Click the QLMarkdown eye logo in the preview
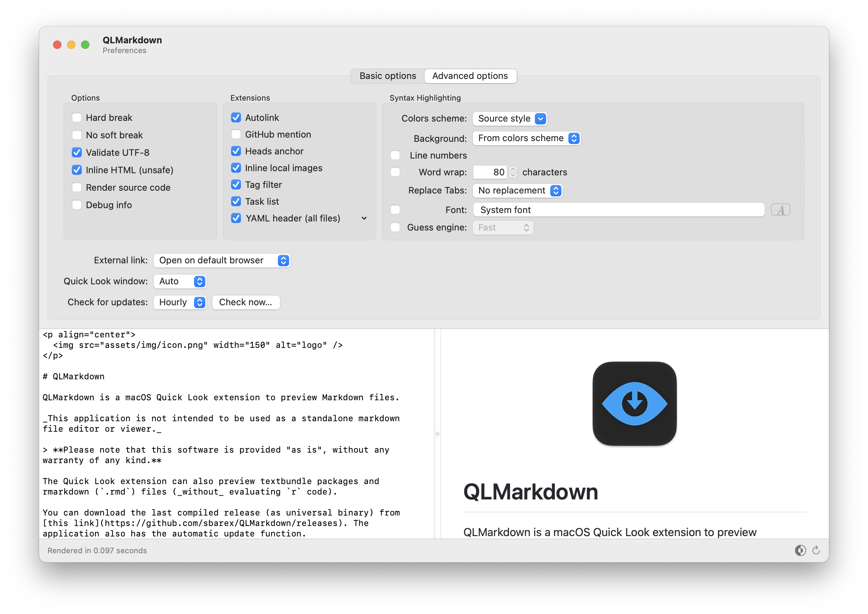 [x=634, y=403]
